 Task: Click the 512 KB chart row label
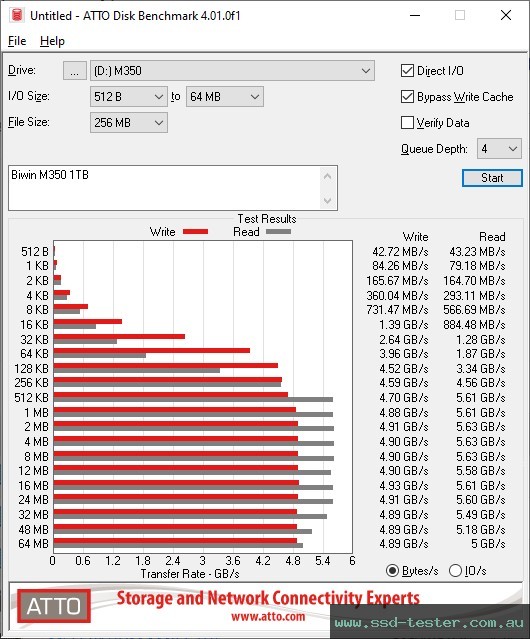click(x=31, y=398)
